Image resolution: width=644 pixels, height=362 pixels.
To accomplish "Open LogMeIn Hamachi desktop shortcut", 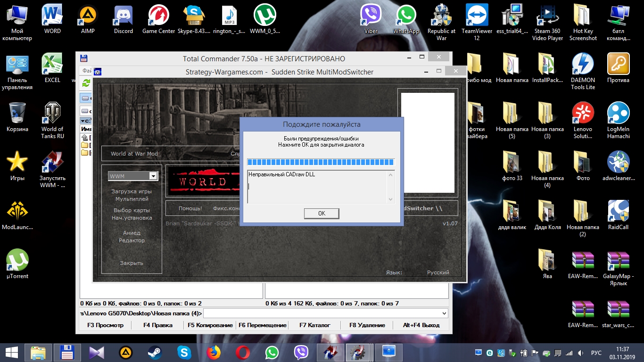I will [618, 120].
